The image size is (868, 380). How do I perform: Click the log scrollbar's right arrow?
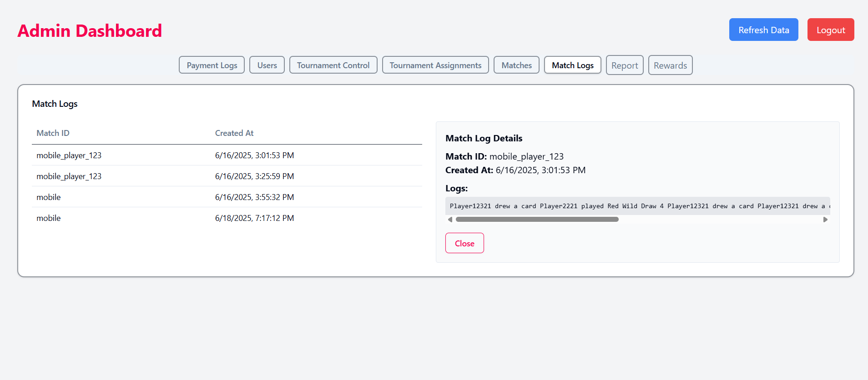(x=825, y=220)
